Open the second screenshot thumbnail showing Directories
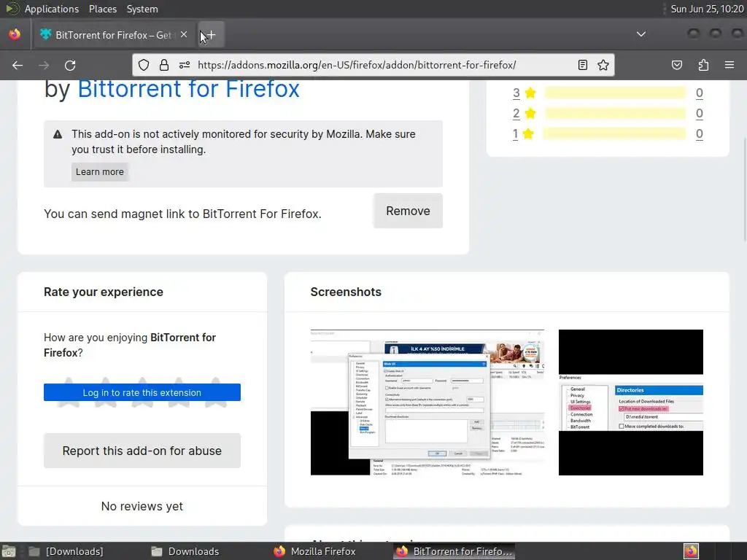Image resolution: width=747 pixels, height=560 pixels. tap(631, 402)
